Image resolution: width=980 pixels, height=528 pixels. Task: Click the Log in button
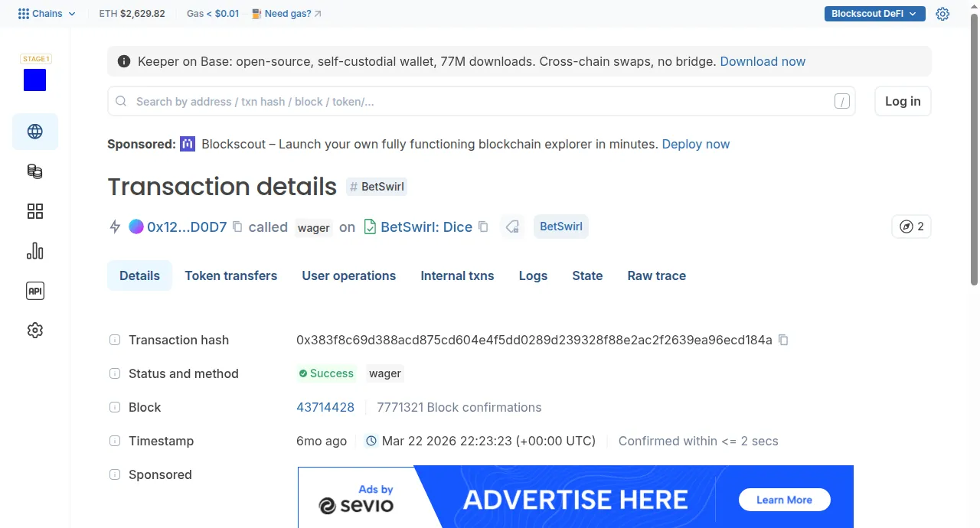[x=903, y=101]
